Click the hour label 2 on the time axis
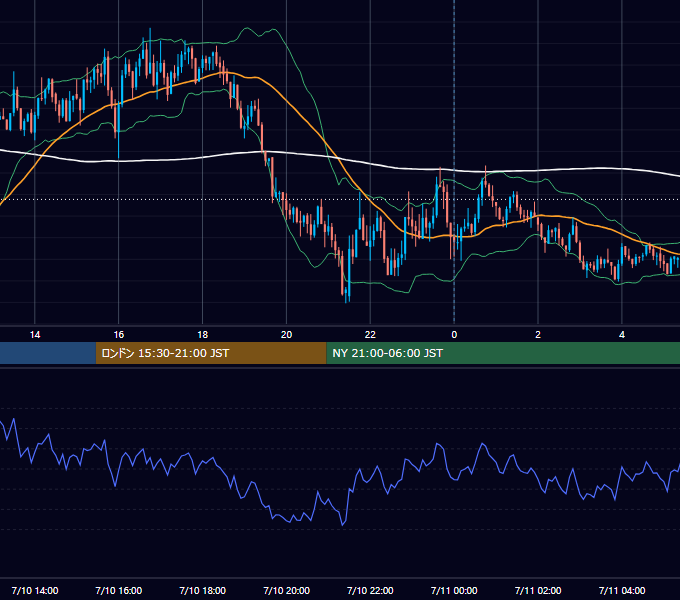Viewport: 680px width, 600px height. click(x=538, y=335)
